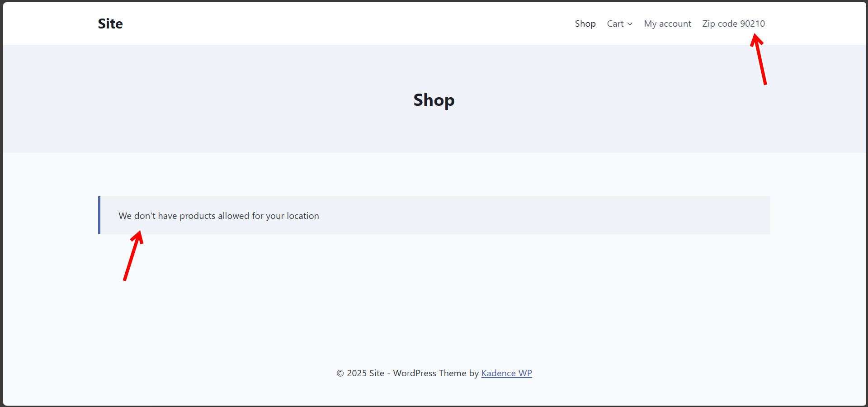
Task: Click the Site logo title
Action: 110,24
